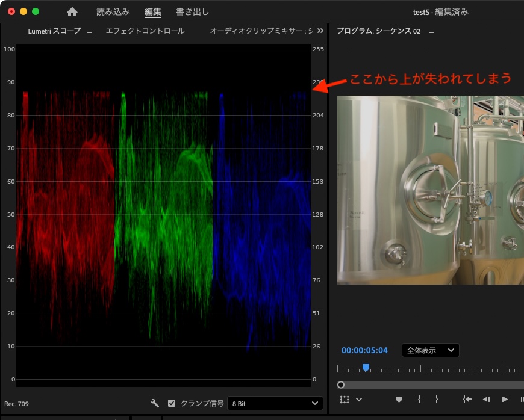Select the Step Back one frame icon

click(x=486, y=399)
